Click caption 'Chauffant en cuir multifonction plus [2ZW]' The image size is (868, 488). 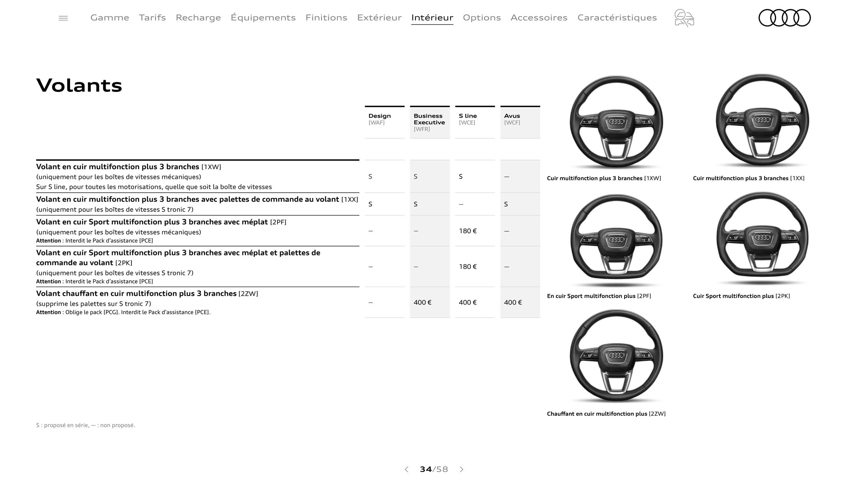tap(606, 414)
